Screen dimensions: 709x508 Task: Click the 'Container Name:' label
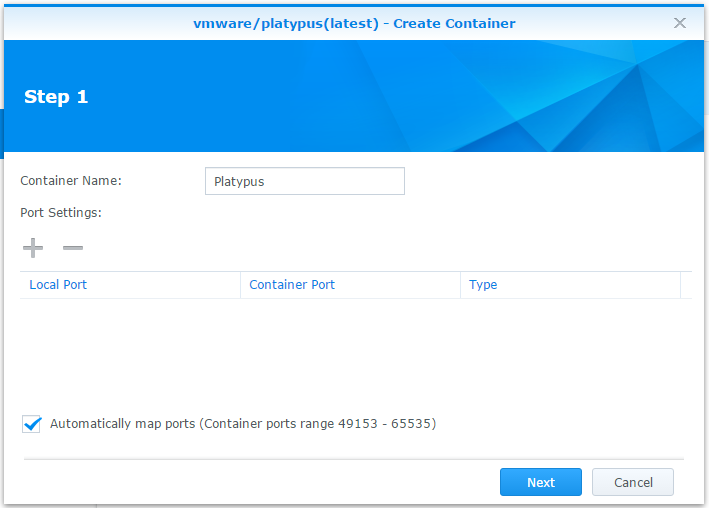(x=71, y=181)
